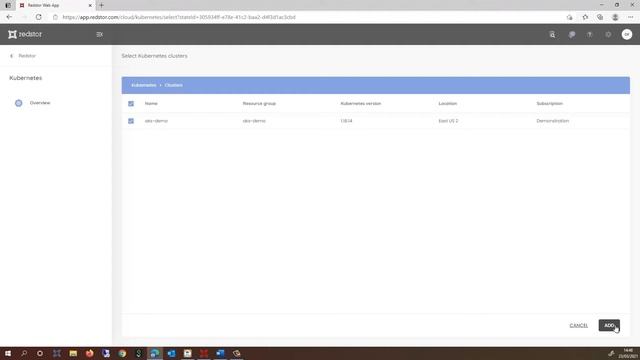Open the settings gear icon in header
640x360 pixels.
tap(608, 35)
